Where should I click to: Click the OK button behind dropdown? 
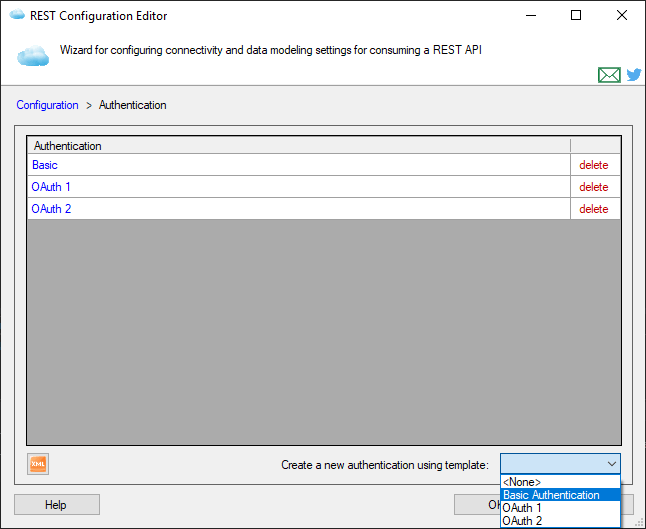coord(478,505)
